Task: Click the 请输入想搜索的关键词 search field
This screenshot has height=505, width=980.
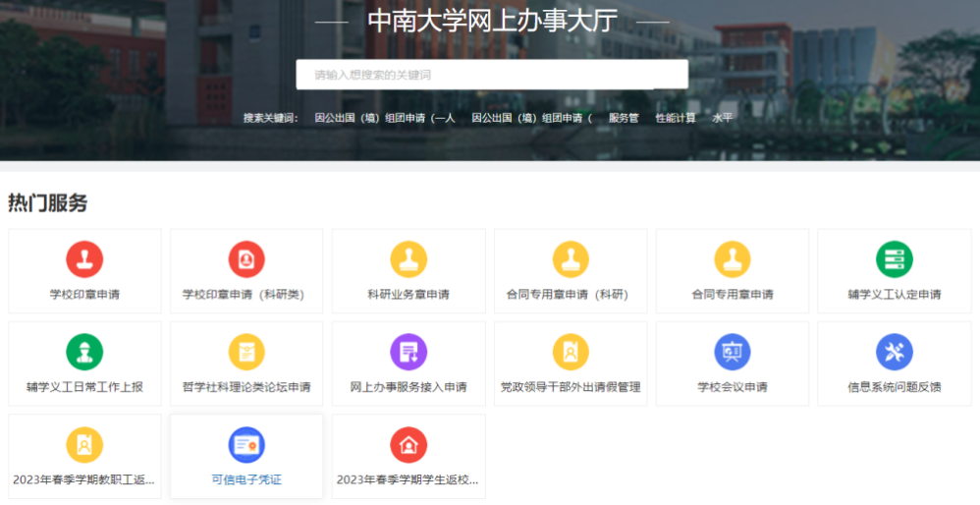Action: (492, 75)
